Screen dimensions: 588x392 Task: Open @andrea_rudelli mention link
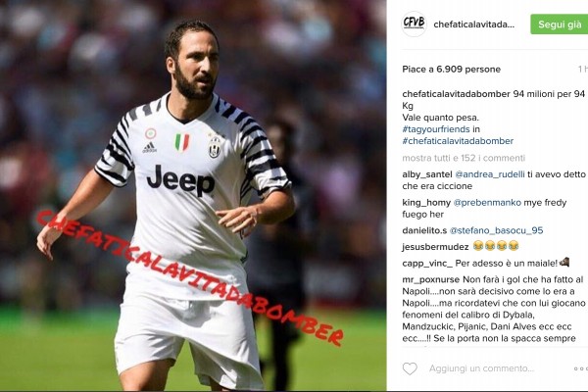coord(490,174)
